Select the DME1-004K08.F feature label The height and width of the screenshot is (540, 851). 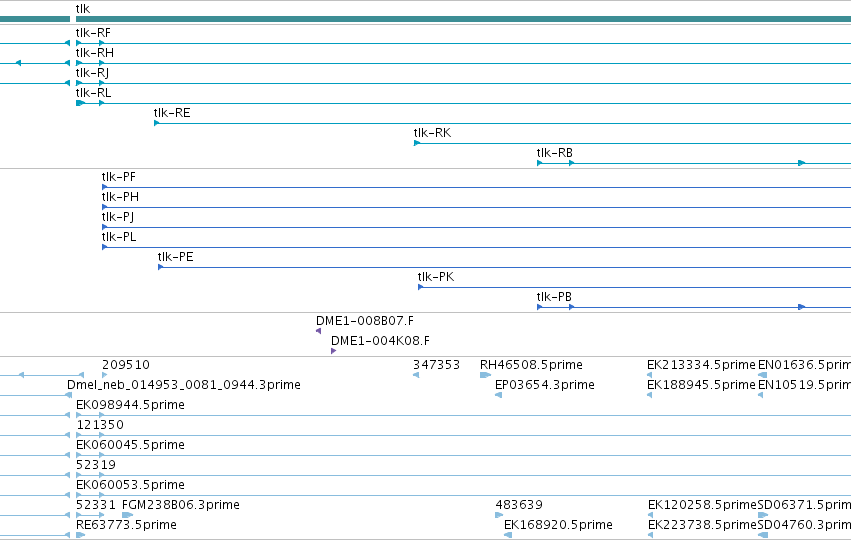pos(380,341)
